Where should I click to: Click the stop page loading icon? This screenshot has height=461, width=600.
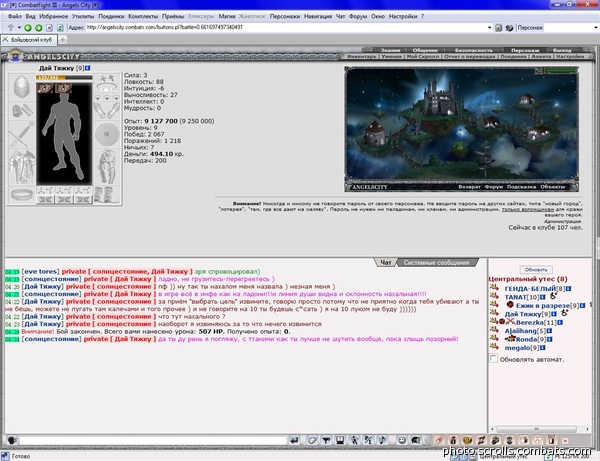coord(49,28)
